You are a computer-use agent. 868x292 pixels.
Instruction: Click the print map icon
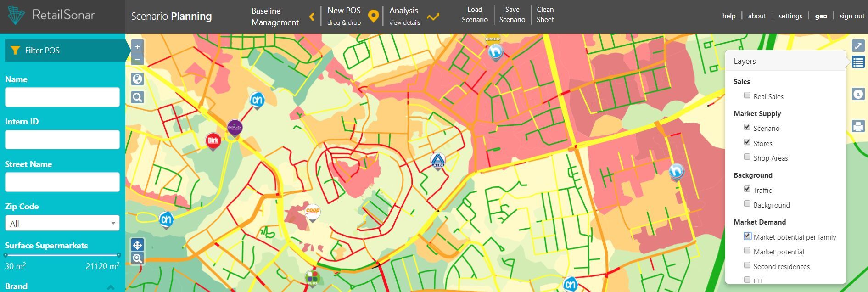click(x=858, y=126)
